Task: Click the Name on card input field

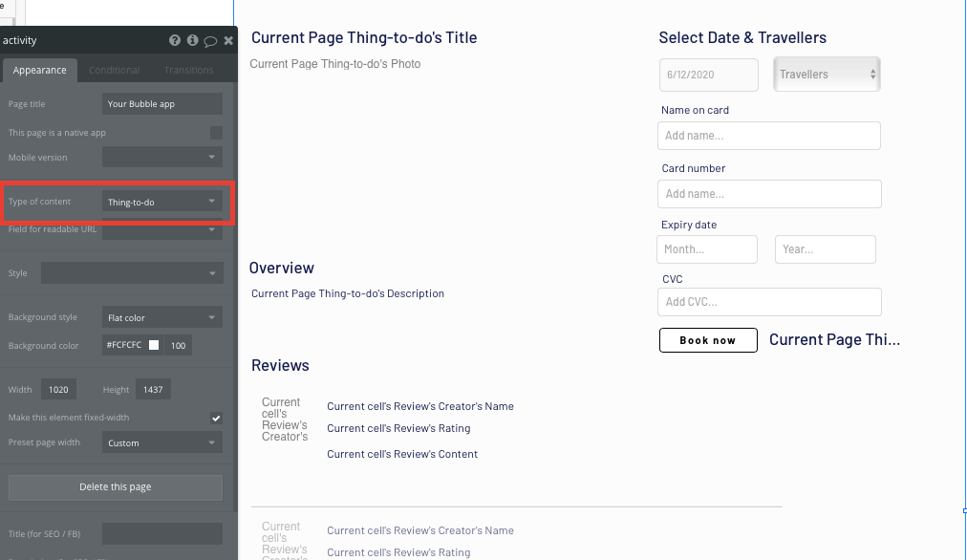Action: [x=768, y=136]
